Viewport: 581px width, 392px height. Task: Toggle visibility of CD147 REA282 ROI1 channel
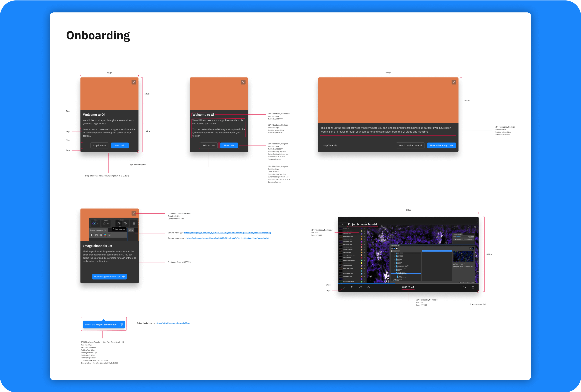click(364, 242)
